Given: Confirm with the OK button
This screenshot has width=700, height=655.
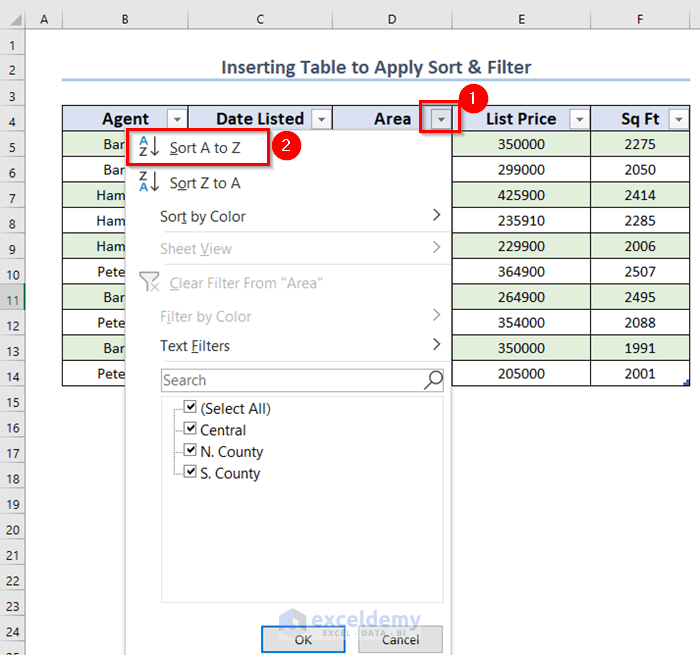Looking at the screenshot, I should (x=303, y=639).
